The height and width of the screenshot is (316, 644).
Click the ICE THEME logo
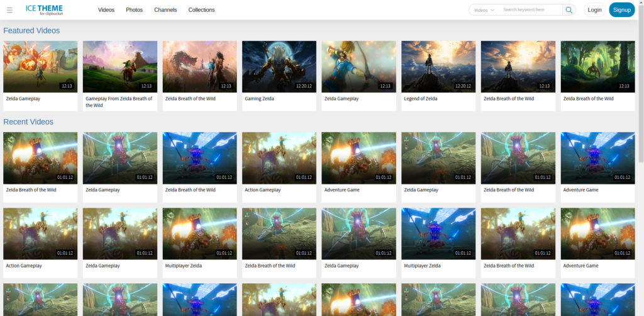tap(44, 10)
